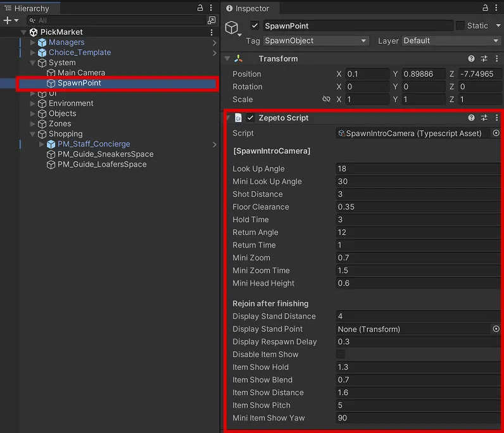Screen dimensions: 504x433
Task: Expand PM_Staff_Concierge prefab
Action: coord(41,144)
